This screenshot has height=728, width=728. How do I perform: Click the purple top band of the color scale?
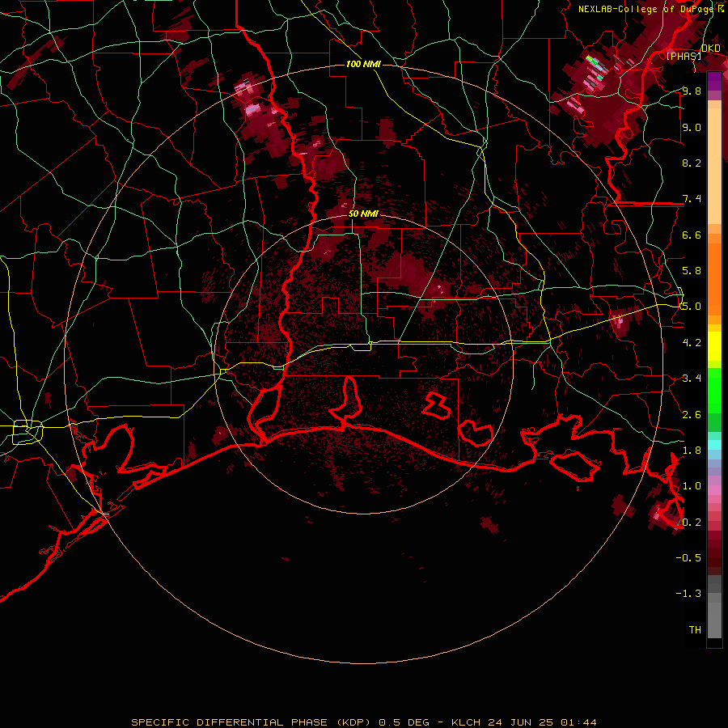pyautogui.click(x=714, y=81)
